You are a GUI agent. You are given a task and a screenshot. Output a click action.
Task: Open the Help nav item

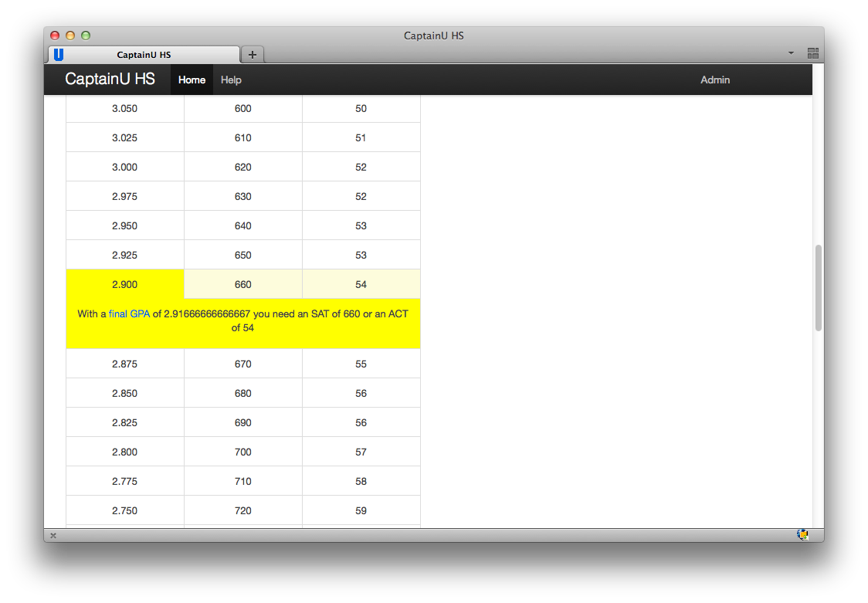pyautogui.click(x=231, y=80)
